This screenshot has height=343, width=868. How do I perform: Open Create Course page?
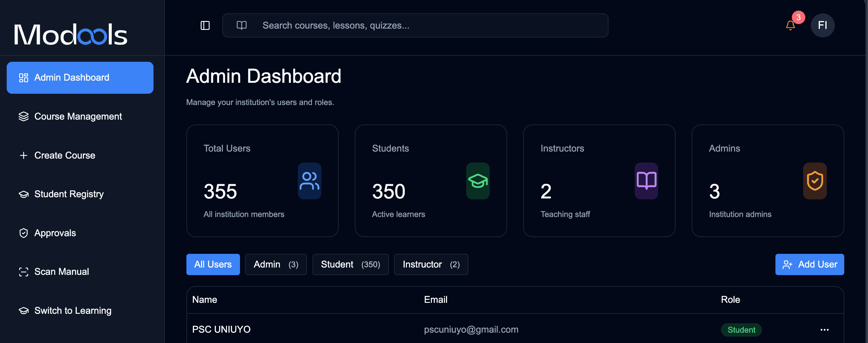pos(80,155)
